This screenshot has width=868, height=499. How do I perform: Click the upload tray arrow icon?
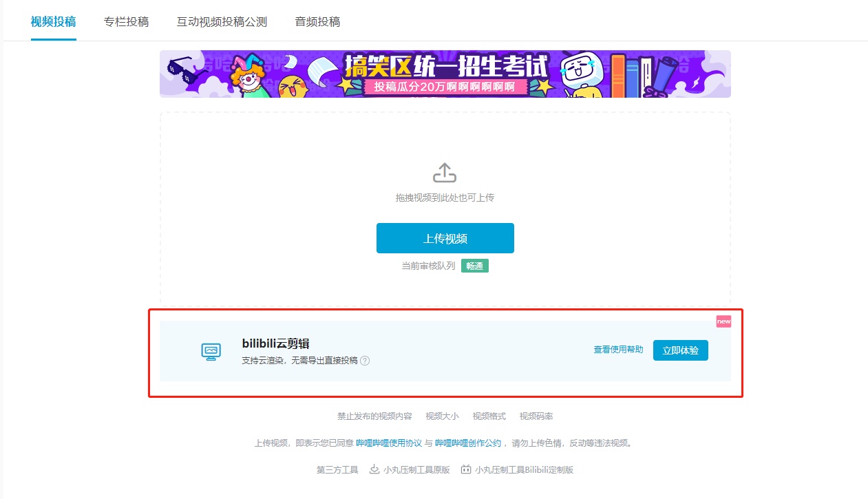(x=445, y=172)
